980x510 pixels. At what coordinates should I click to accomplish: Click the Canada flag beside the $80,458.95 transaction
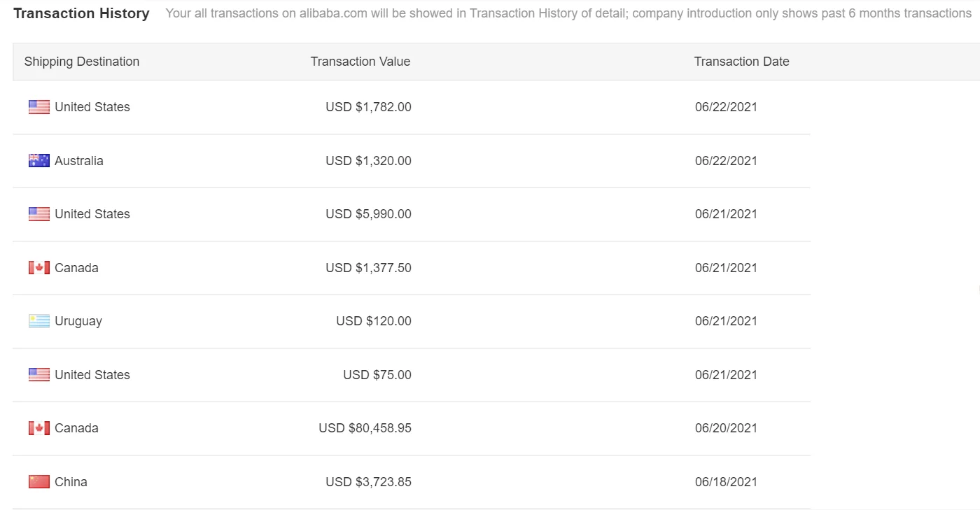click(39, 428)
